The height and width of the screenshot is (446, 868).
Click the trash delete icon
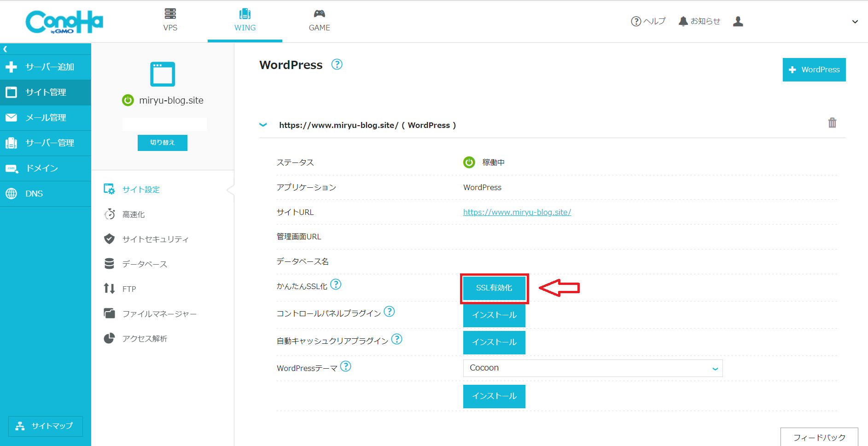832,123
